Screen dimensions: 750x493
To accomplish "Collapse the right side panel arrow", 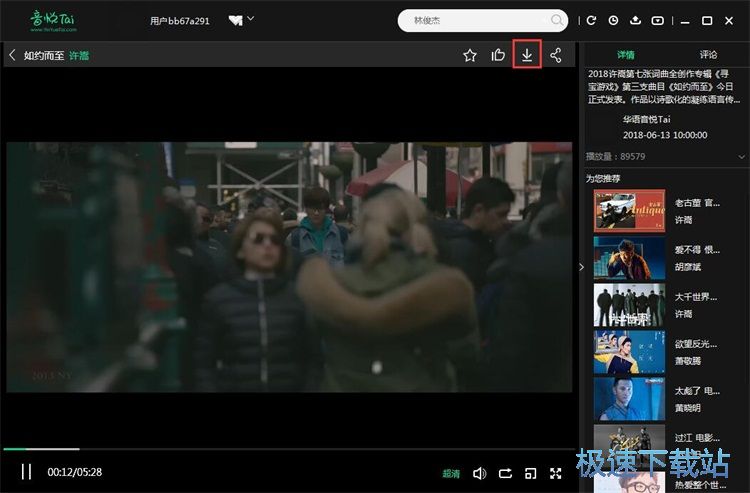I will [x=582, y=267].
